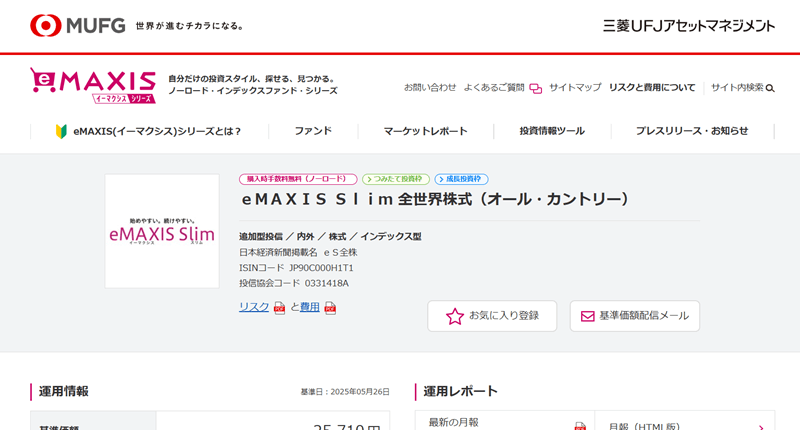Screen dimensions: 800x430
Task: Open よくあるご質問 link
Action: tap(494, 88)
